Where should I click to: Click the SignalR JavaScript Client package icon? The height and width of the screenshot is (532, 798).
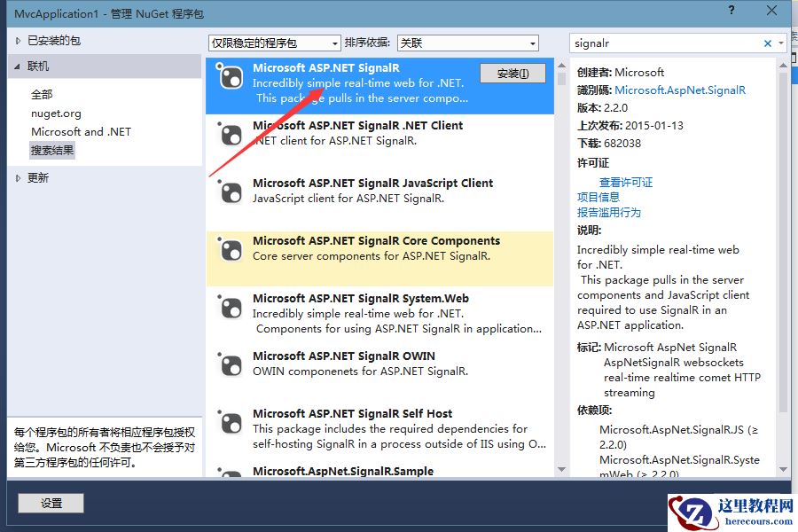(230, 193)
